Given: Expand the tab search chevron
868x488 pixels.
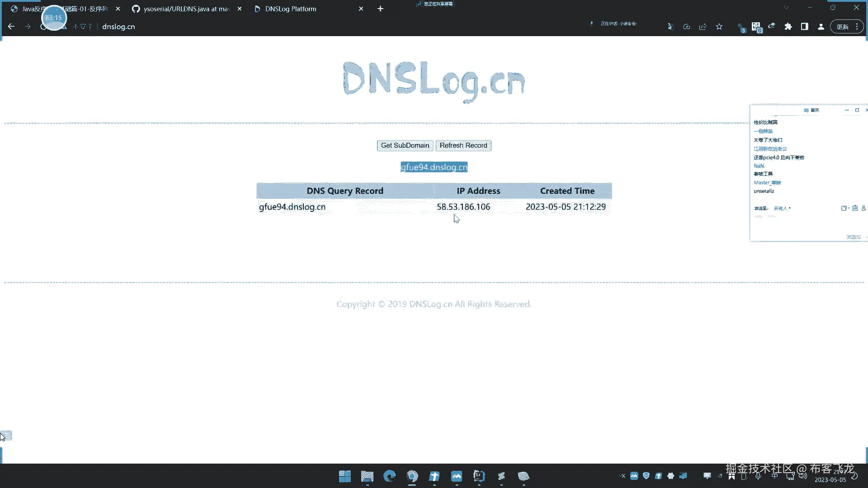Looking at the screenshot, I should point(786,8).
